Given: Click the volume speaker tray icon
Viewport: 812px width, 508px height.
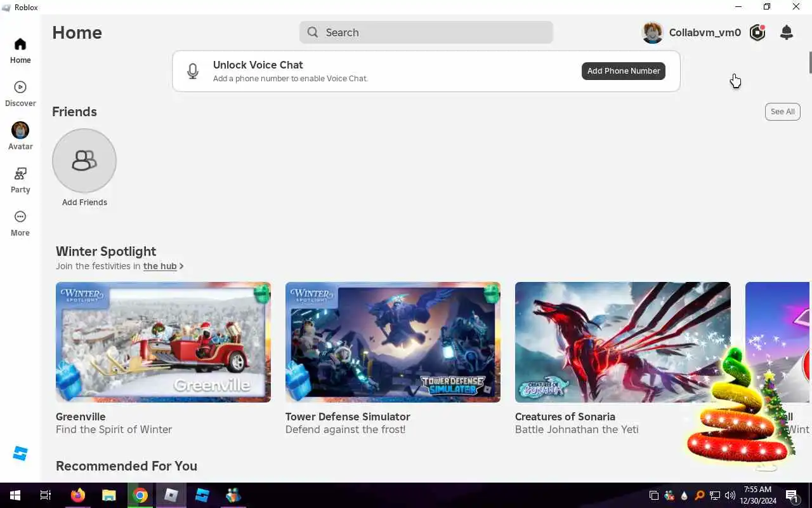Looking at the screenshot, I should click(x=730, y=495).
